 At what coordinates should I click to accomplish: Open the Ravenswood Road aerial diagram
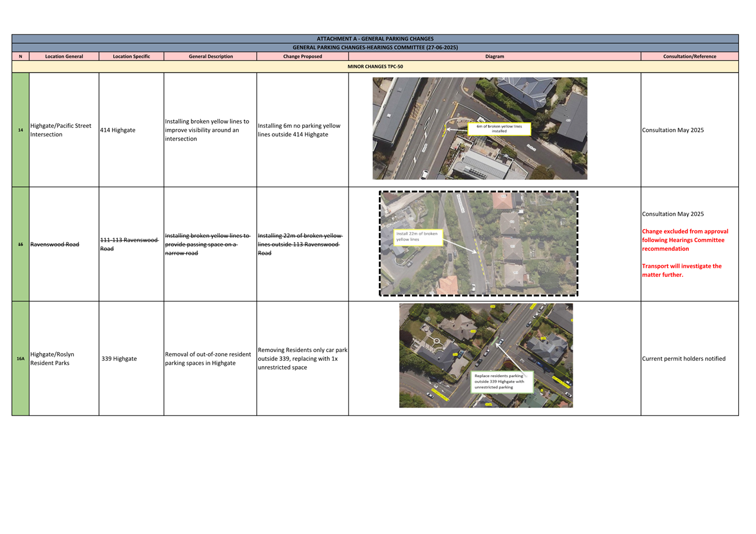tap(478, 243)
